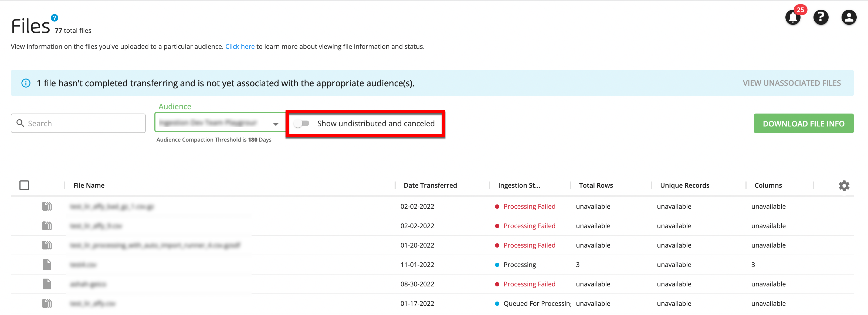
Task: Click the 77 total files count text
Action: pos(73,31)
